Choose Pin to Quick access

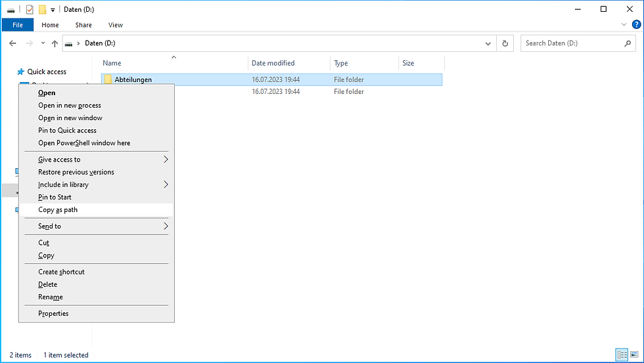97,131
